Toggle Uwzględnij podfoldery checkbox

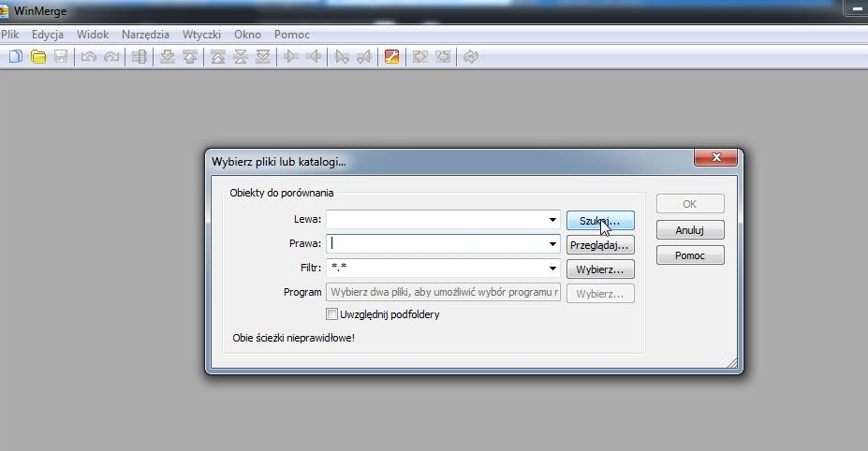pos(331,314)
